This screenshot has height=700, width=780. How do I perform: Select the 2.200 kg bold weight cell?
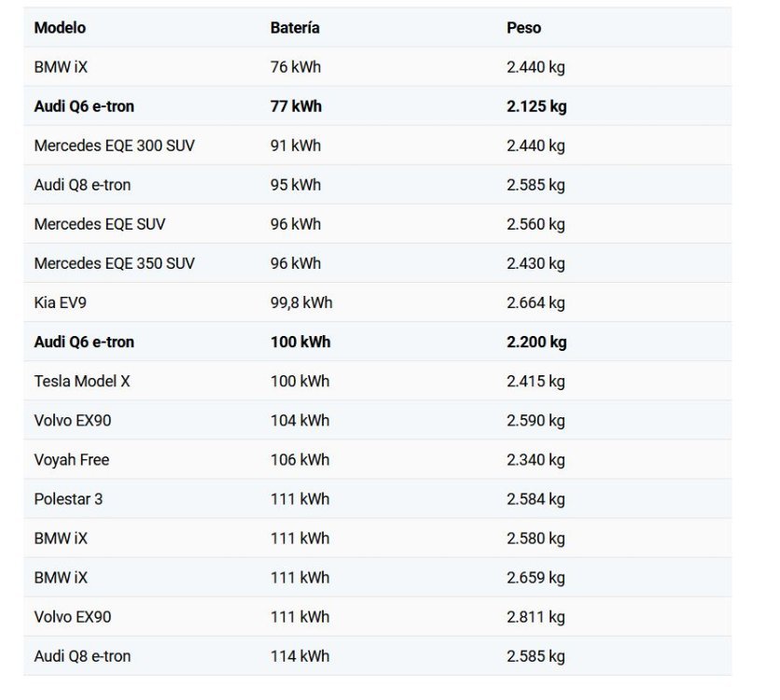click(x=536, y=342)
